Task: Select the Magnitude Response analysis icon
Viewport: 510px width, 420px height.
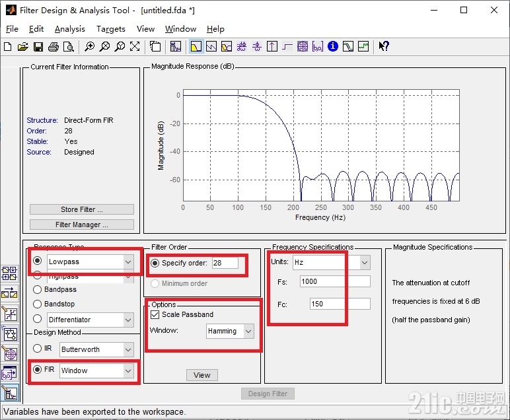Action: pyautogui.click(x=196, y=46)
